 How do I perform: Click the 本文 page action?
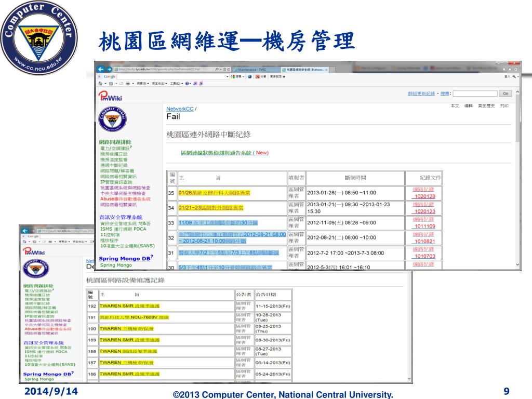pos(455,106)
